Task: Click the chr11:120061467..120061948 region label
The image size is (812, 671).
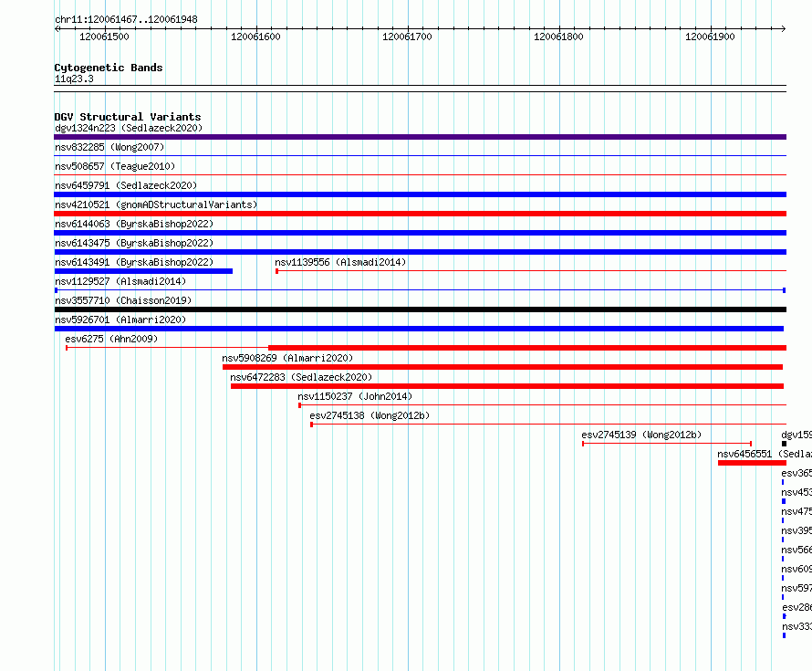Action: click(126, 19)
